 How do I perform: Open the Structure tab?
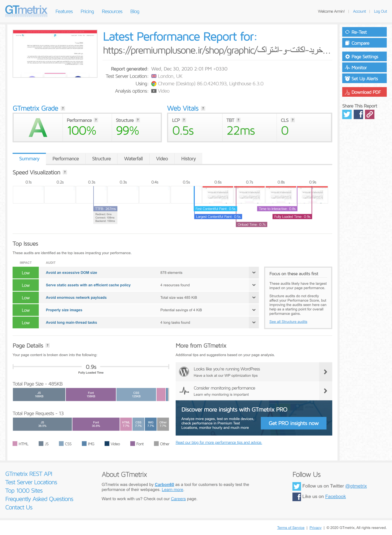pos(101,159)
